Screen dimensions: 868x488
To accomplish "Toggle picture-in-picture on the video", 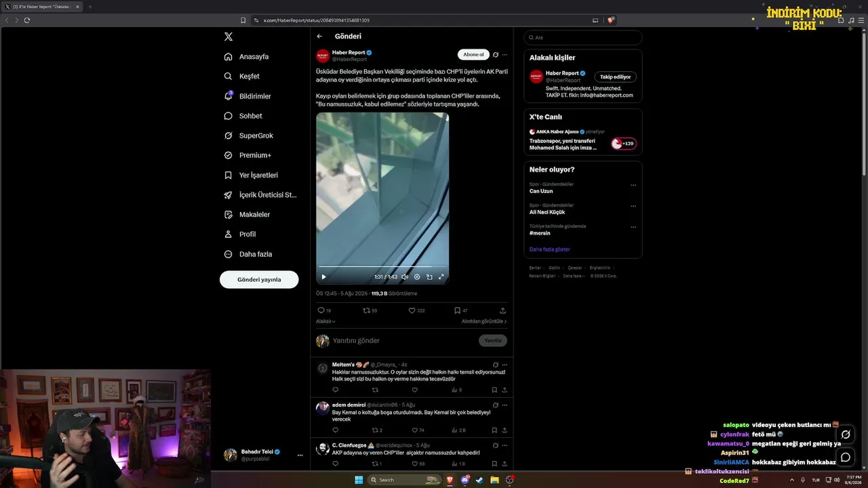I will coord(429,277).
